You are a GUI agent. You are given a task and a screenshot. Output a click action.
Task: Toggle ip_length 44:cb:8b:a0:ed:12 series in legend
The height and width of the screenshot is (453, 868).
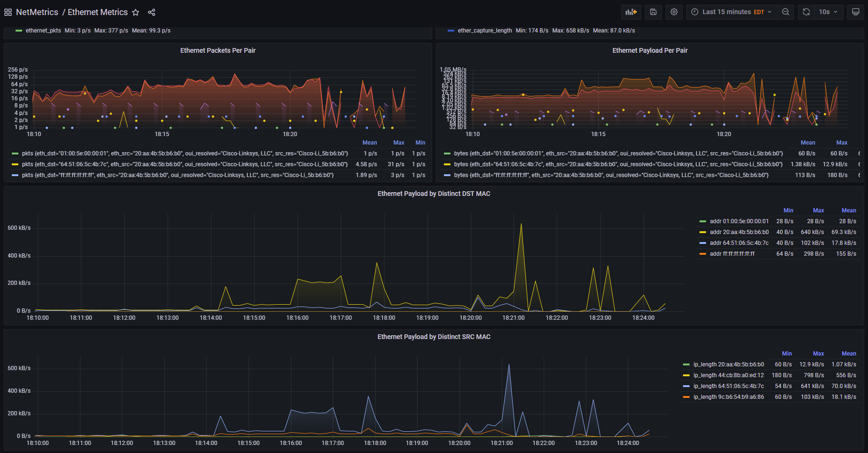[x=728, y=375]
